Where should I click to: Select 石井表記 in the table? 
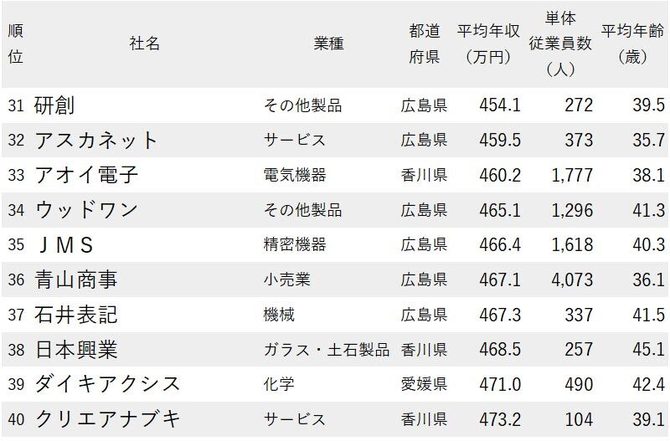[76, 315]
